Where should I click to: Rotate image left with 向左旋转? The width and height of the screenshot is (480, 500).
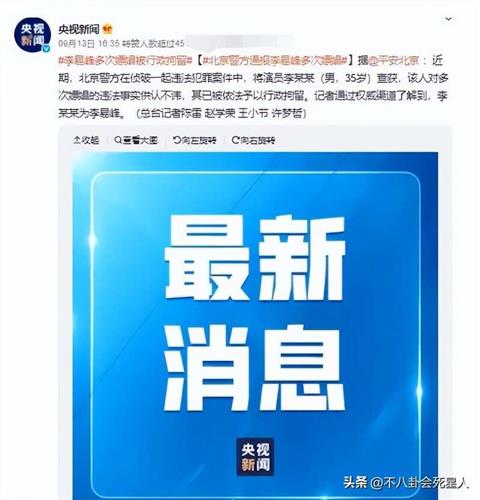[195, 140]
